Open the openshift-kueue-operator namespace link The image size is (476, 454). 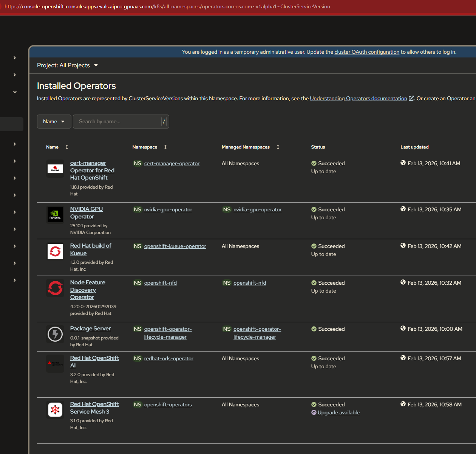point(175,246)
